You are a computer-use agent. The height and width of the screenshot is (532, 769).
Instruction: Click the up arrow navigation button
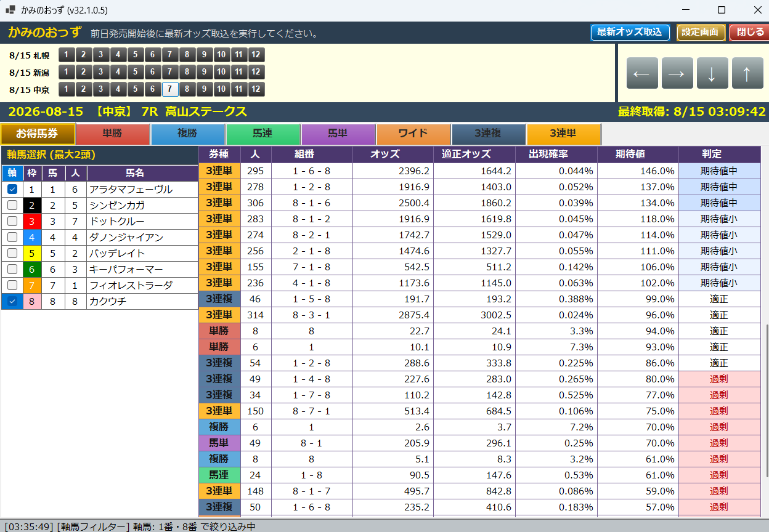point(747,73)
